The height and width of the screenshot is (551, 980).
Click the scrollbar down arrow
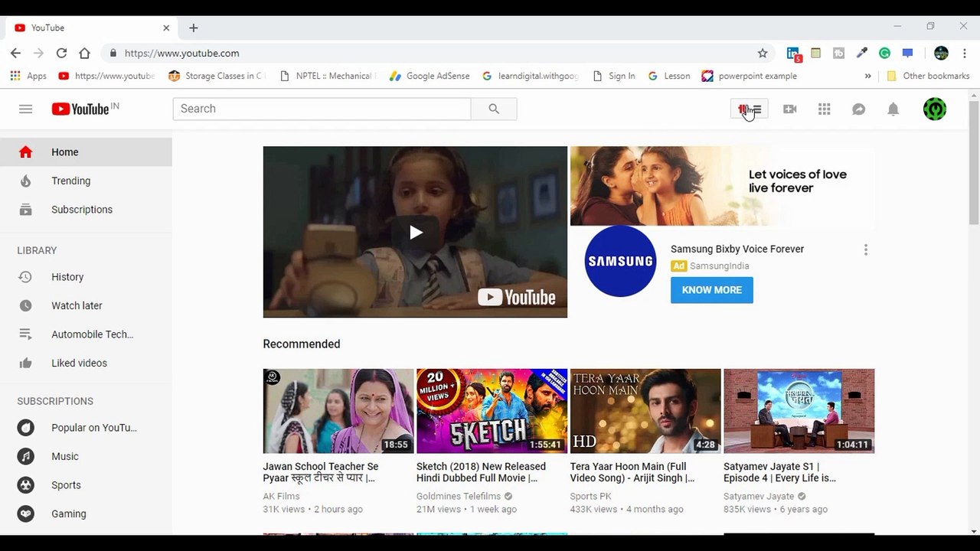tap(974, 531)
